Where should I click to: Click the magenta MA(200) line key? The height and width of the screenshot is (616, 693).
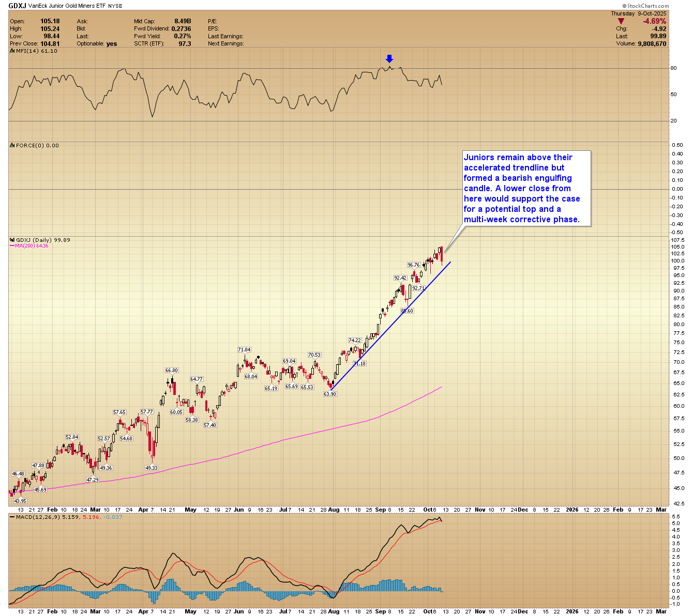[12, 246]
